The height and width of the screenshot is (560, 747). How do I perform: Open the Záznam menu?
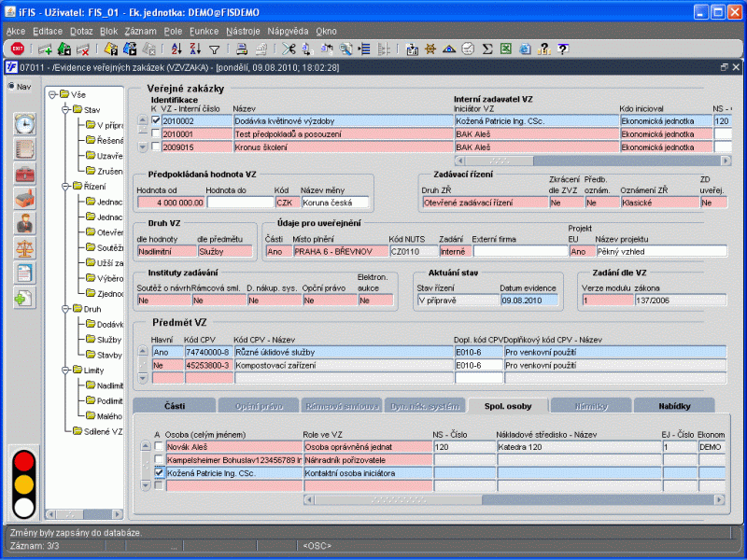(141, 32)
